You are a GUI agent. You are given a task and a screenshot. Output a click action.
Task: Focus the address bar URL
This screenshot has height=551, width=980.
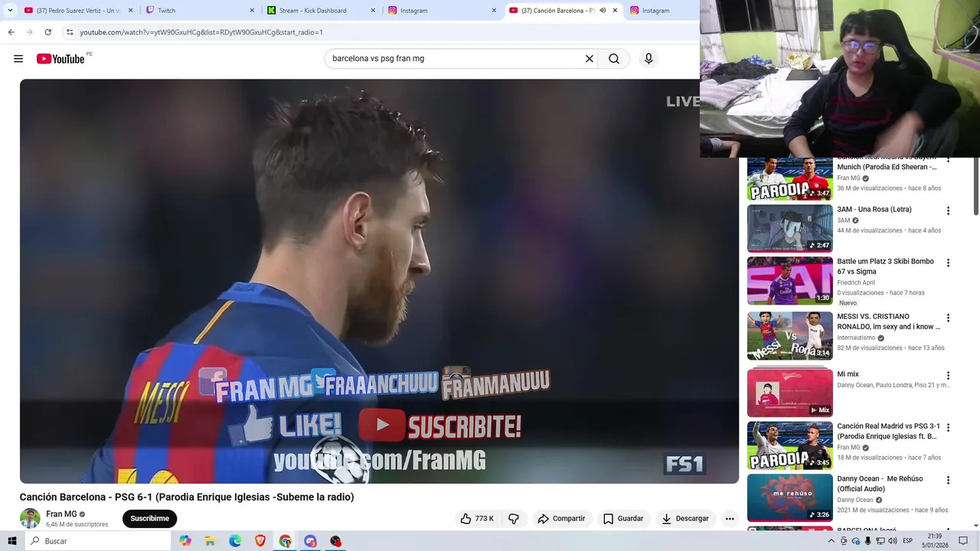pyautogui.click(x=201, y=32)
